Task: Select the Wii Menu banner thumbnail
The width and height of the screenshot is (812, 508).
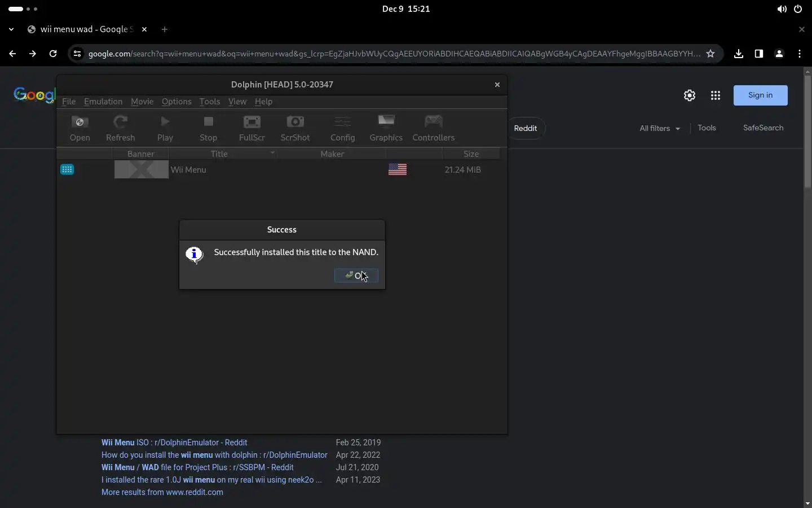Action: tap(142, 169)
